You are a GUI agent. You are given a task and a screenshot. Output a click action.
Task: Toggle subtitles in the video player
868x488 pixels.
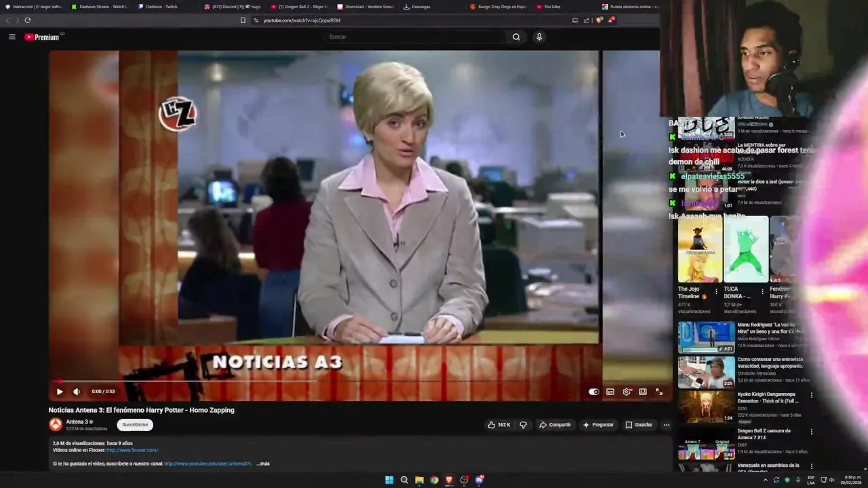610,392
